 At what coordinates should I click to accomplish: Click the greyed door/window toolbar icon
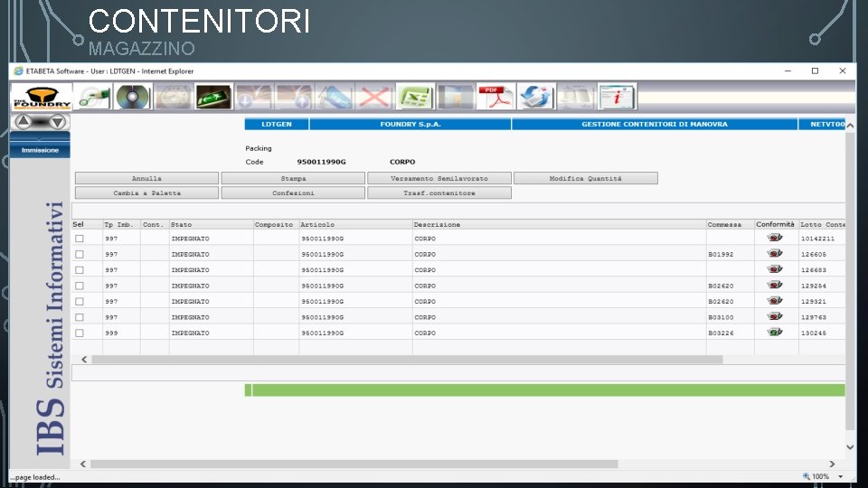pos(455,98)
